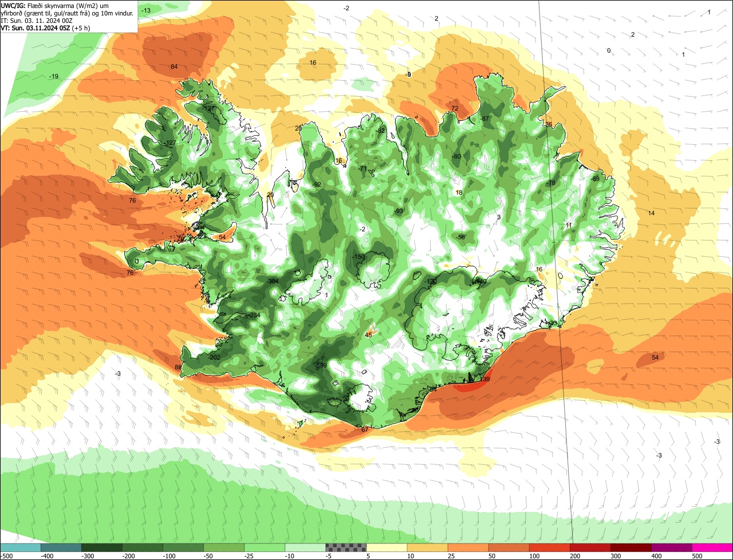The width and height of the screenshot is (733, 560).
Task: Click the '-19' value in the green northwest area
Action: 54,77
